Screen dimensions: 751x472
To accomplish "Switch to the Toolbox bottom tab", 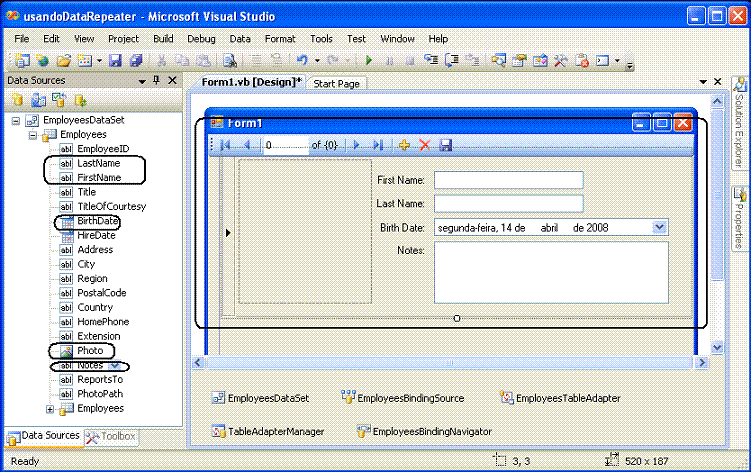I will click(x=112, y=437).
